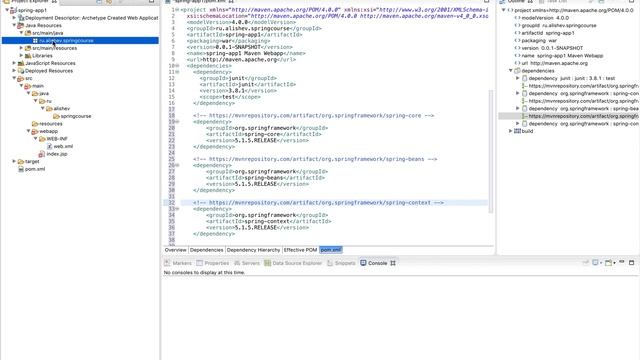Collapse the Java Resources node
640x360 pixels.
click(14, 25)
